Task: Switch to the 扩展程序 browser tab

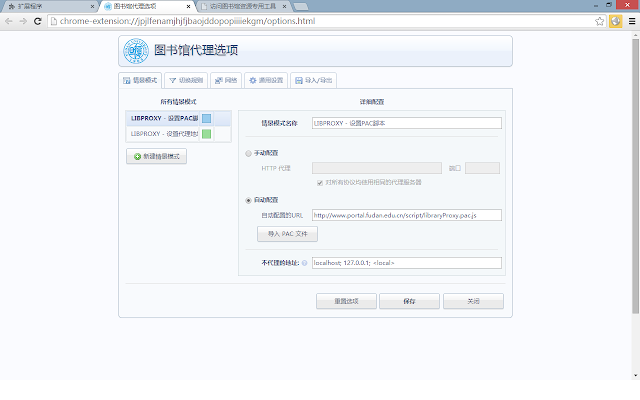Action: point(49,6)
